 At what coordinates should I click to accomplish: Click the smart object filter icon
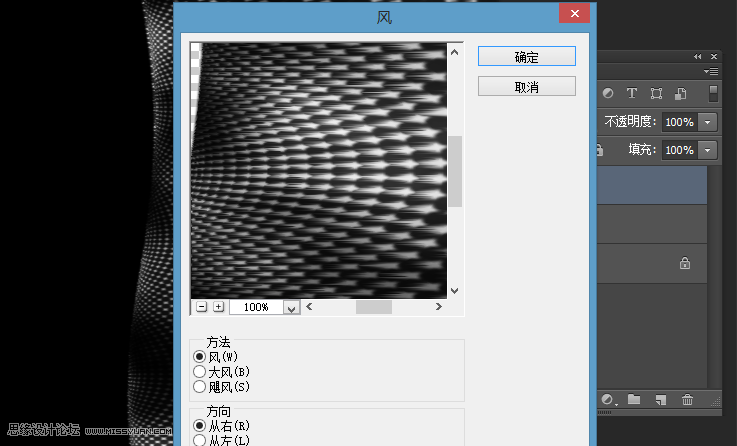click(680, 93)
